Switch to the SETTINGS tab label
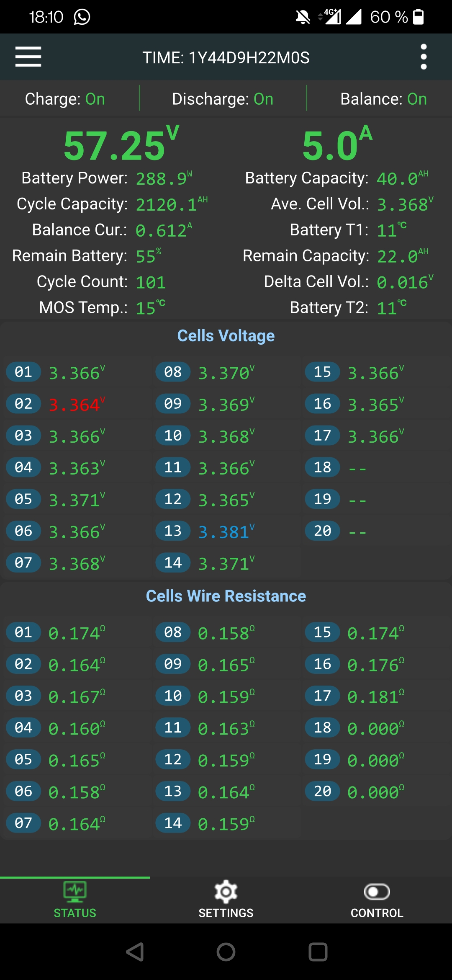Image resolution: width=452 pixels, height=980 pixels. click(226, 913)
